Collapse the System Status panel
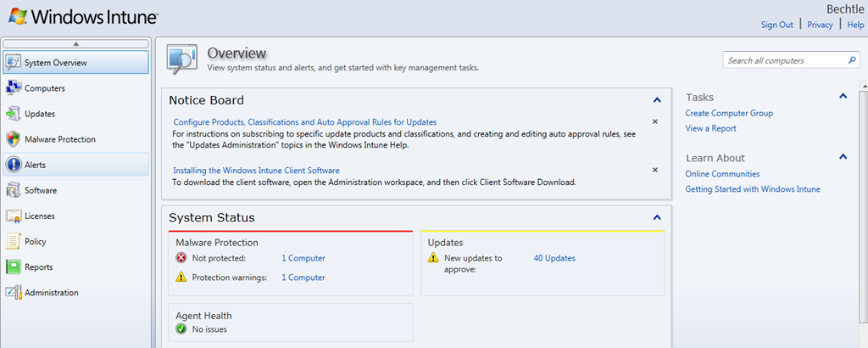This screenshot has width=868, height=348. tap(657, 218)
